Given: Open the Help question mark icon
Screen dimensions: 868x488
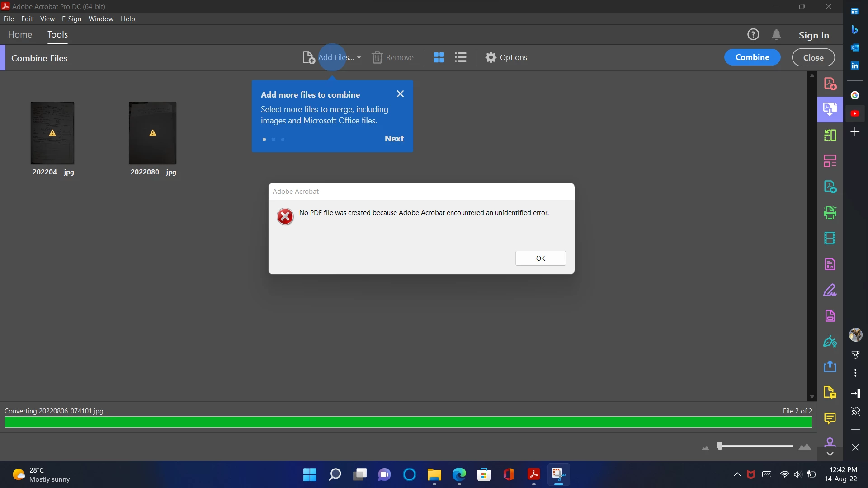Looking at the screenshot, I should [x=753, y=35].
